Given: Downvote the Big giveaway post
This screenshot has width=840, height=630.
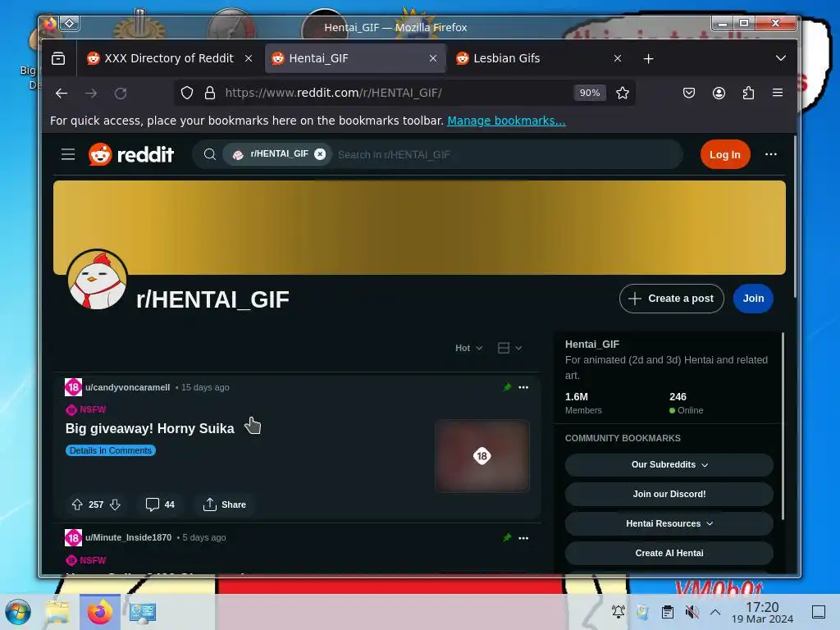Looking at the screenshot, I should click(115, 504).
